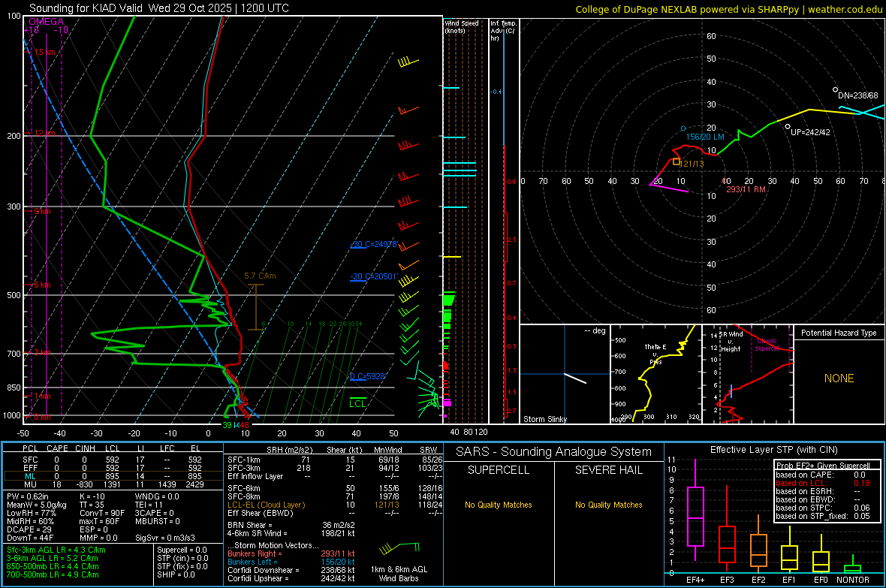
Task: Click the 'Corfidi Downshear =' label
Action: point(264,570)
